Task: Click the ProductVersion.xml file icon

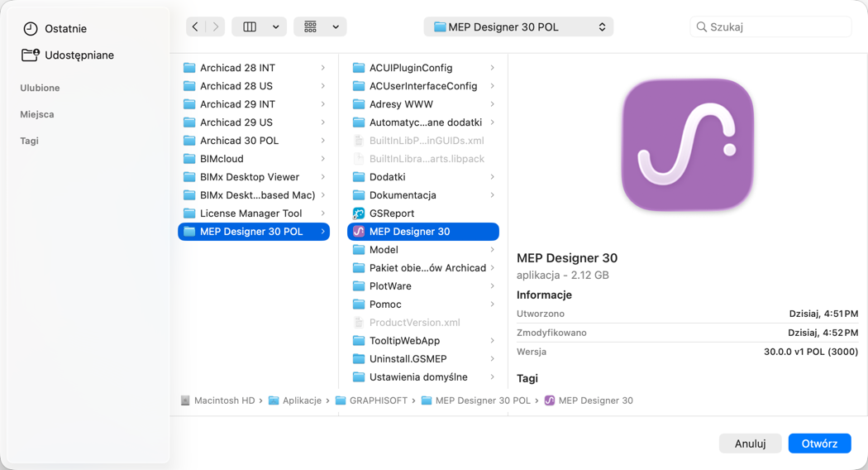Action: (359, 322)
